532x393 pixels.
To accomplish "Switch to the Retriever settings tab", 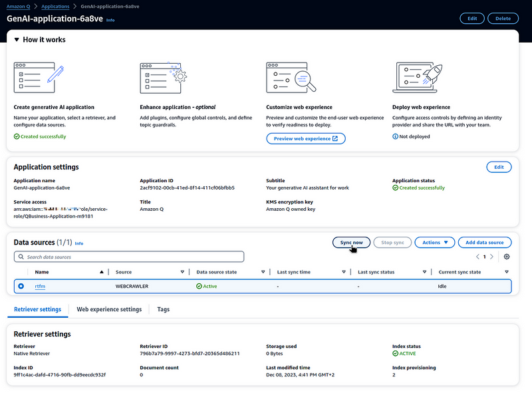I will 38,309.
